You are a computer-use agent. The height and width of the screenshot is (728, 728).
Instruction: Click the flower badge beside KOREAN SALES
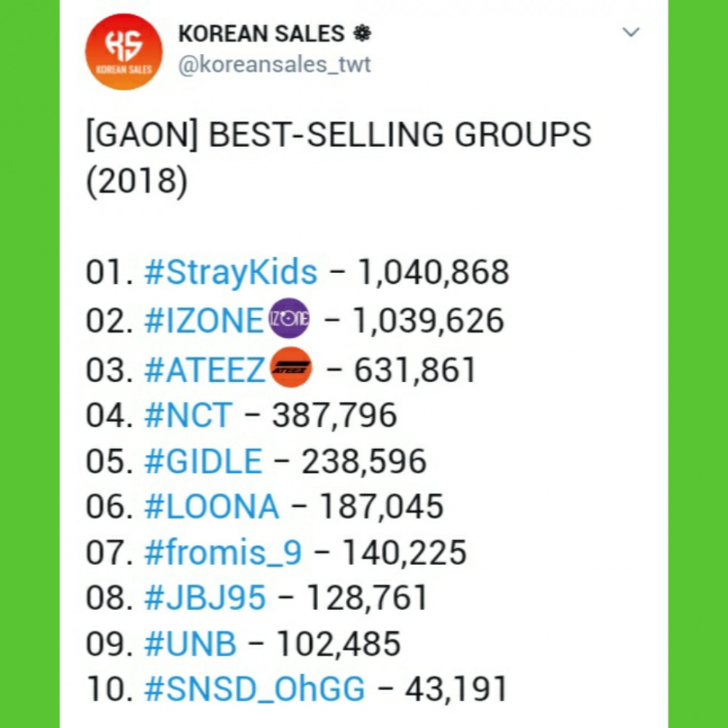(360, 33)
